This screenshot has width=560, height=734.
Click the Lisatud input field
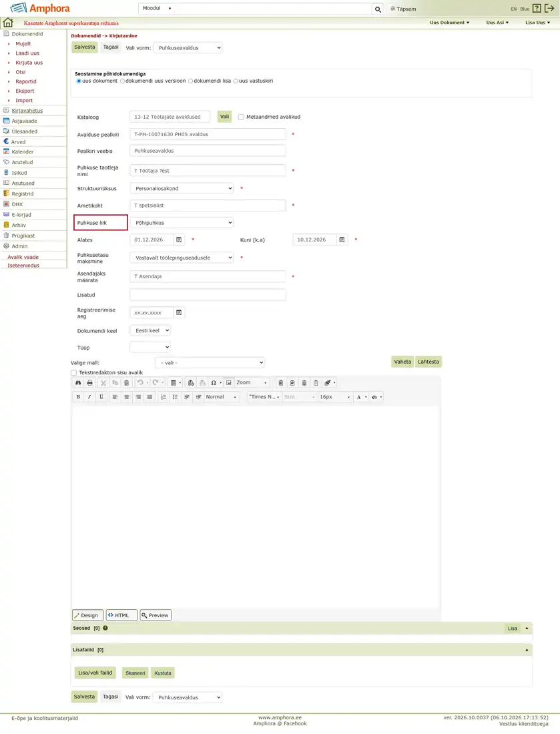pos(208,295)
